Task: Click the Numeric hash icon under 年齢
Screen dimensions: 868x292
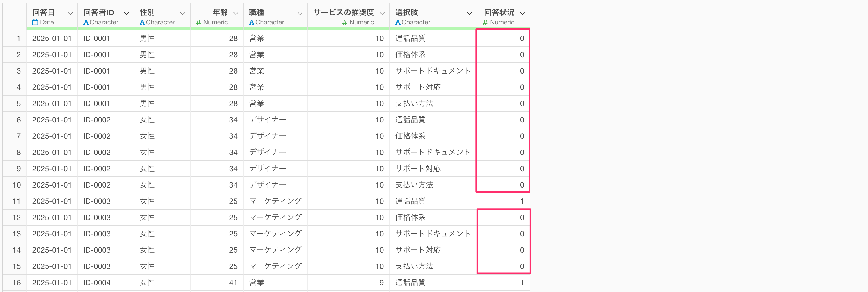Action: point(198,22)
